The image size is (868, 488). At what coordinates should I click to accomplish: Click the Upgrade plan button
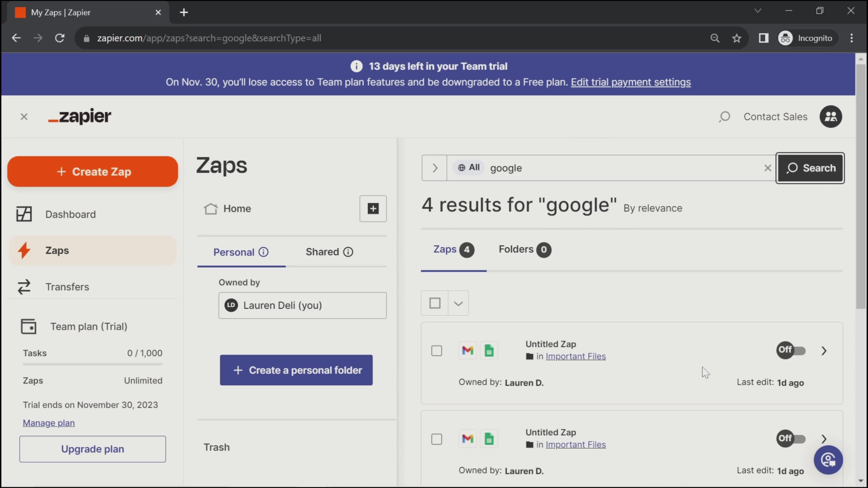(93, 449)
